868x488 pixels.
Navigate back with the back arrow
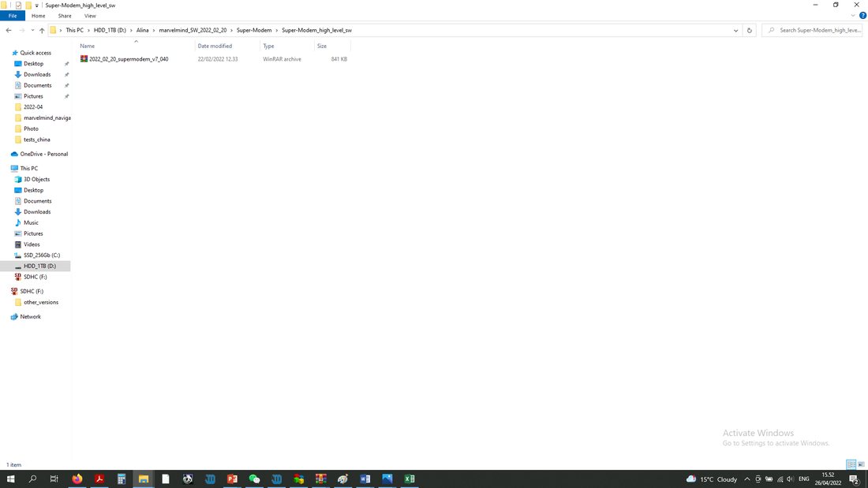point(9,31)
